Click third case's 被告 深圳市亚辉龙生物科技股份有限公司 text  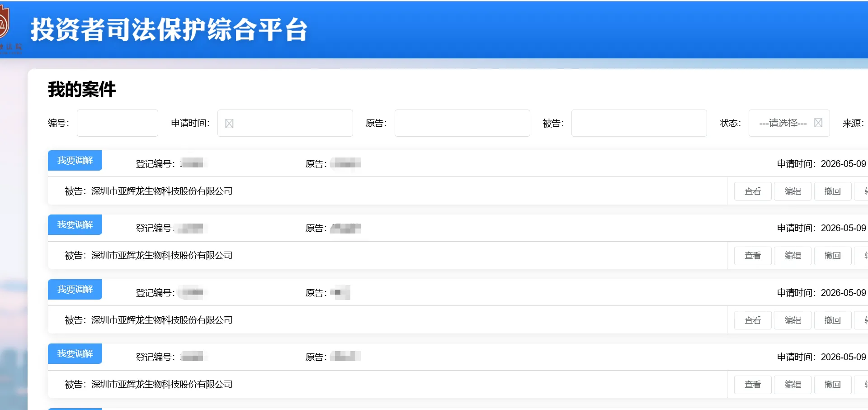(149, 320)
